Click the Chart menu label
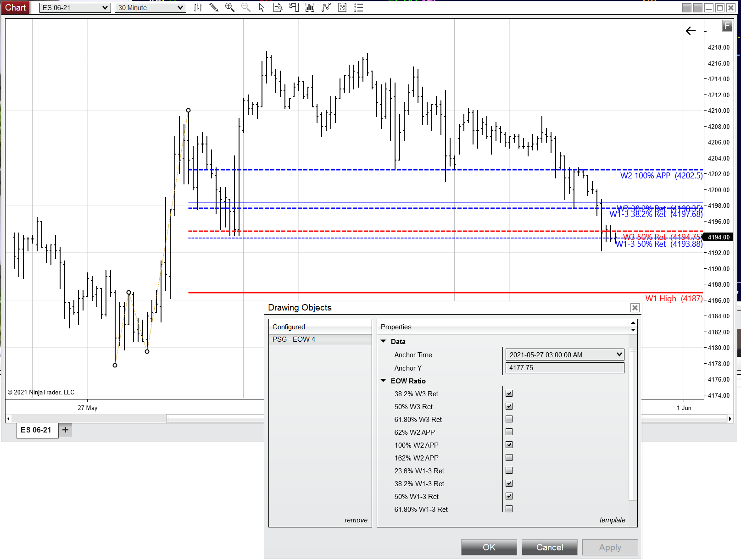Image resolution: width=741 pixels, height=560 pixels. pyautogui.click(x=15, y=7)
